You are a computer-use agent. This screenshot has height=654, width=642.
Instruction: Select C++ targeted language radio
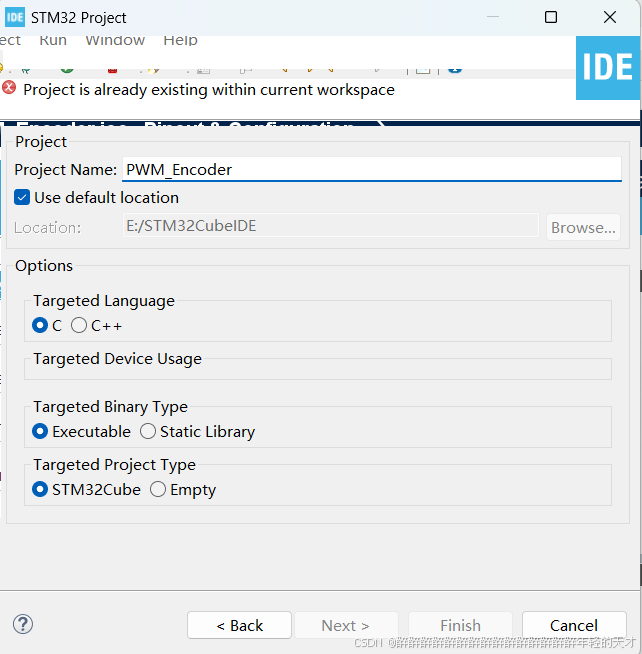79,325
